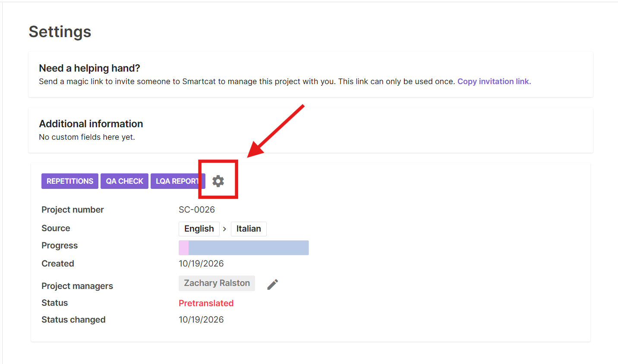Run the QA CHECK
Viewport: 618px width, 364px height.
tap(125, 181)
